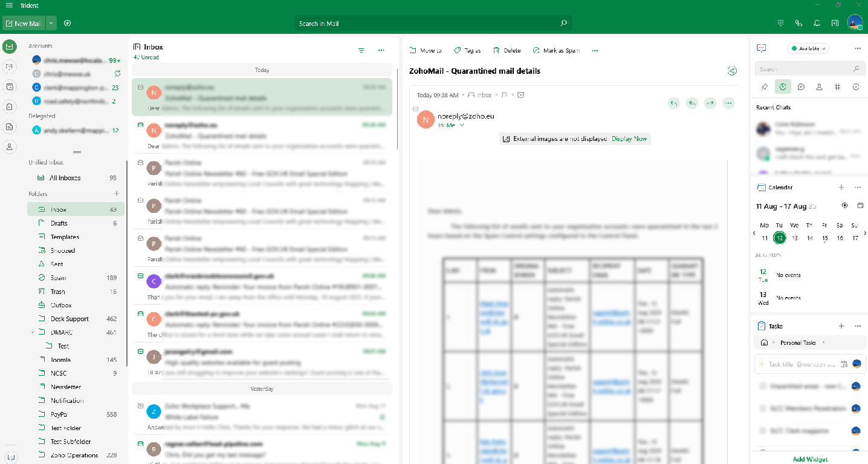Viewport: 868px width, 464px height.
Task: Add a new calendar event with plus
Action: [x=841, y=188]
